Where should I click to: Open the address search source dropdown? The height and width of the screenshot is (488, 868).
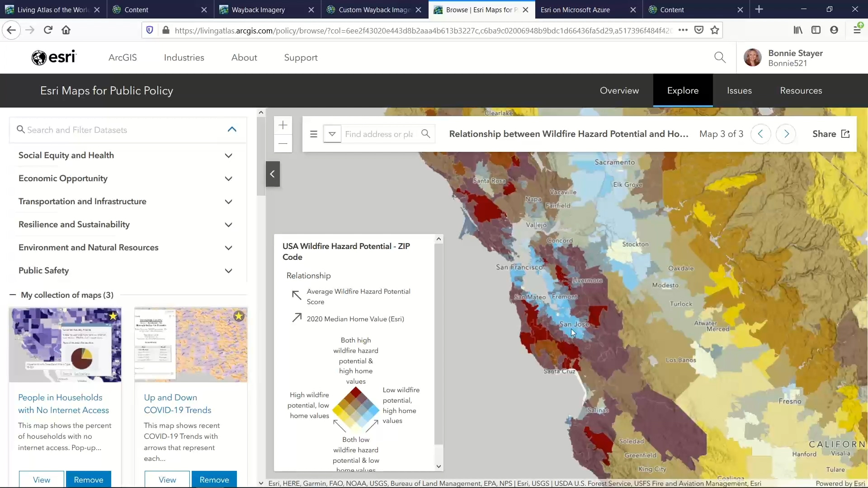click(332, 134)
